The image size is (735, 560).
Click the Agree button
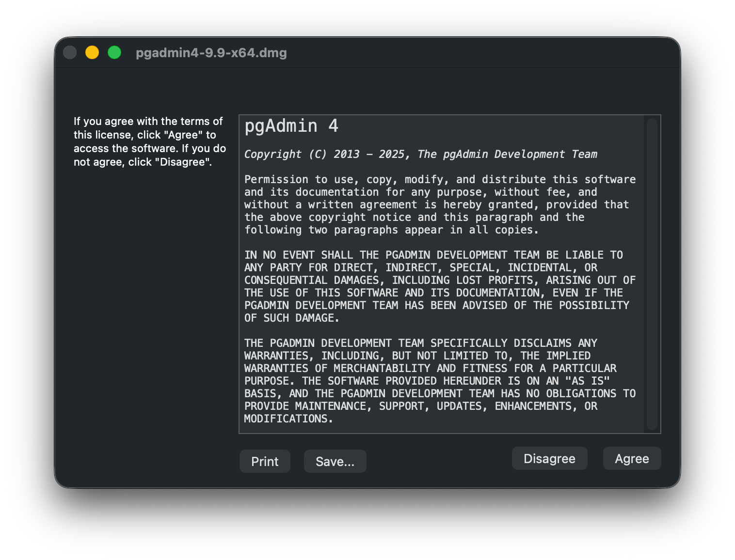tap(632, 458)
